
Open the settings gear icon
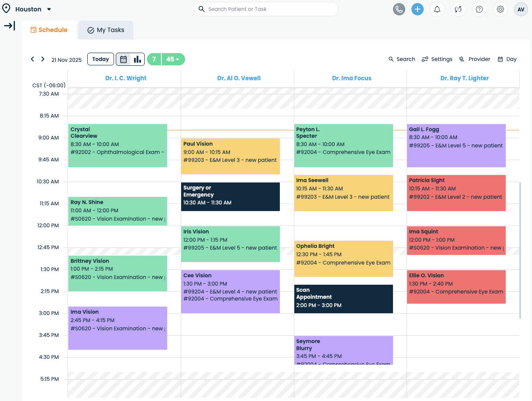pyautogui.click(x=500, y=9)
